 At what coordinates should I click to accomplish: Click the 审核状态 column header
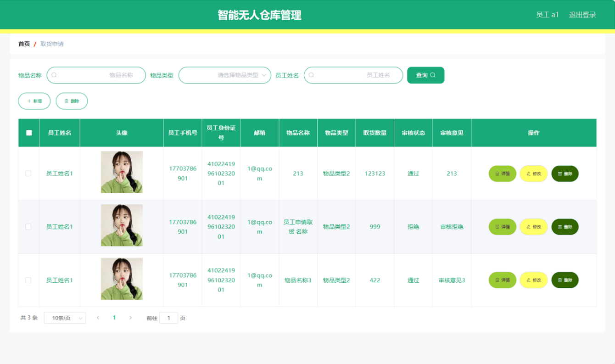click(414, 133)
